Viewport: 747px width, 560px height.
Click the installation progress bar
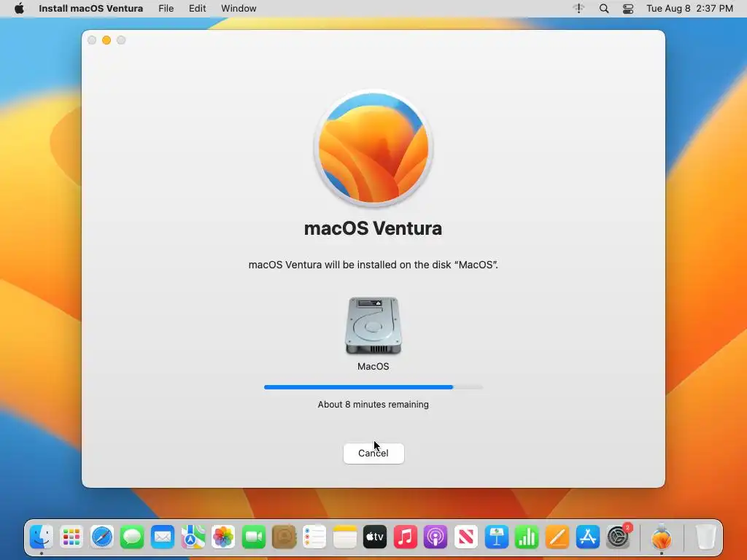pyautogui.click(x=373, y=387)
